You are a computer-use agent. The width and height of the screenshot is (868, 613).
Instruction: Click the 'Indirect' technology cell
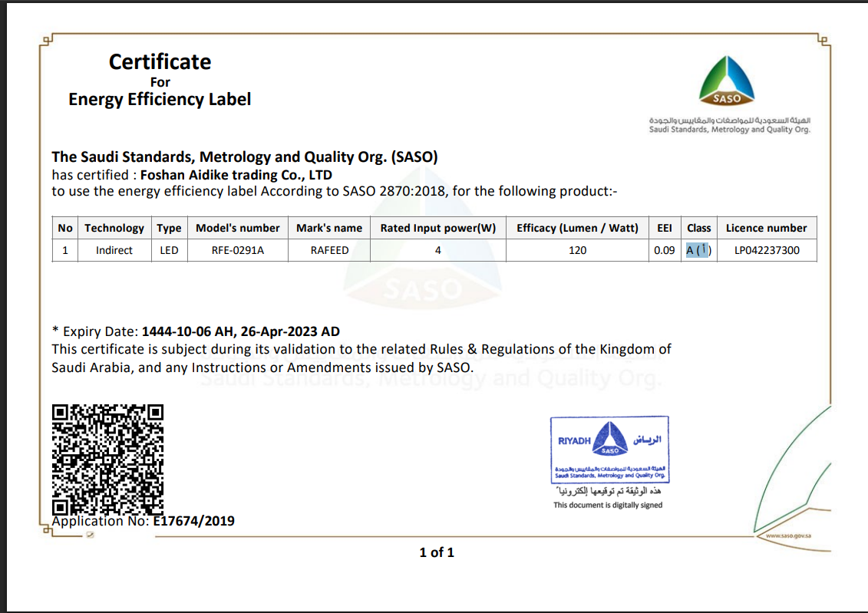(114, 250)
